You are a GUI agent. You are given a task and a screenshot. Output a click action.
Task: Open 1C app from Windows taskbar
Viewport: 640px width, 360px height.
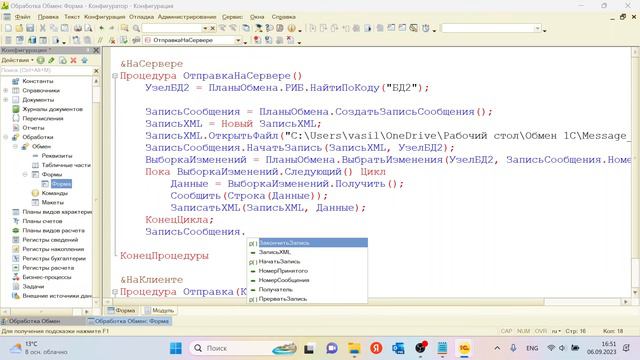click(x=464, y=348)
